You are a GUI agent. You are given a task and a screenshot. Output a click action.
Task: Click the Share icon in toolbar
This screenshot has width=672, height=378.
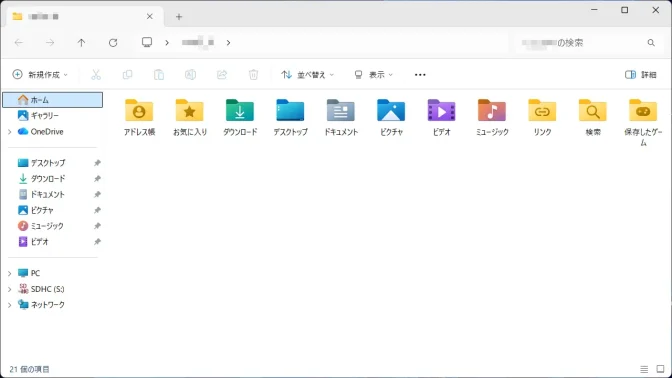(222, 75)
